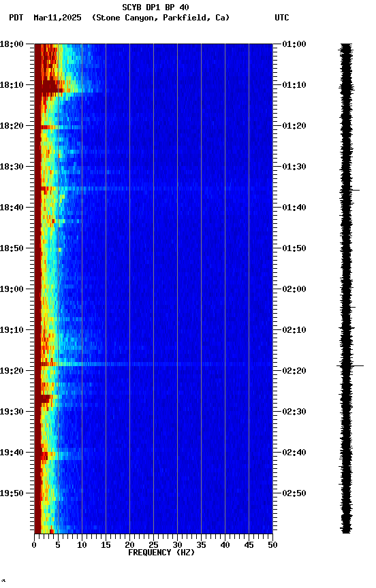Click the '19:50' PDT time label
Screen dimensions: 376x588
click(12, 493)
